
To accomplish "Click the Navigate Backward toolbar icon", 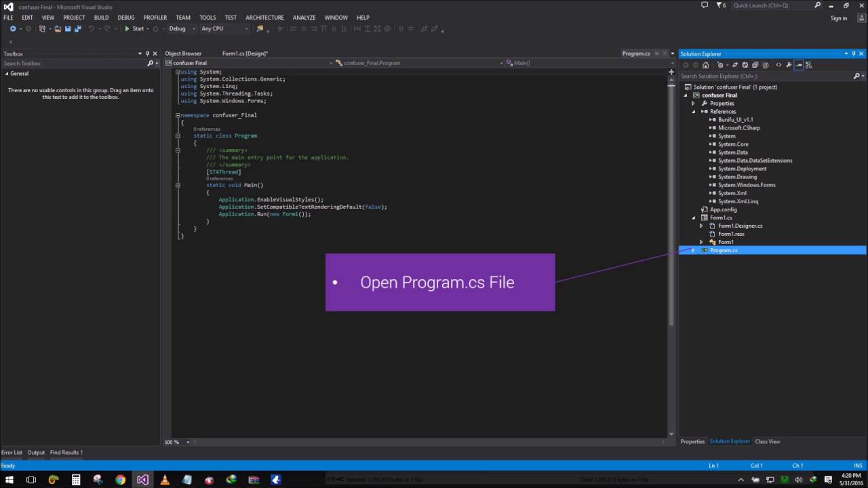I will click(x=13, y=28).
